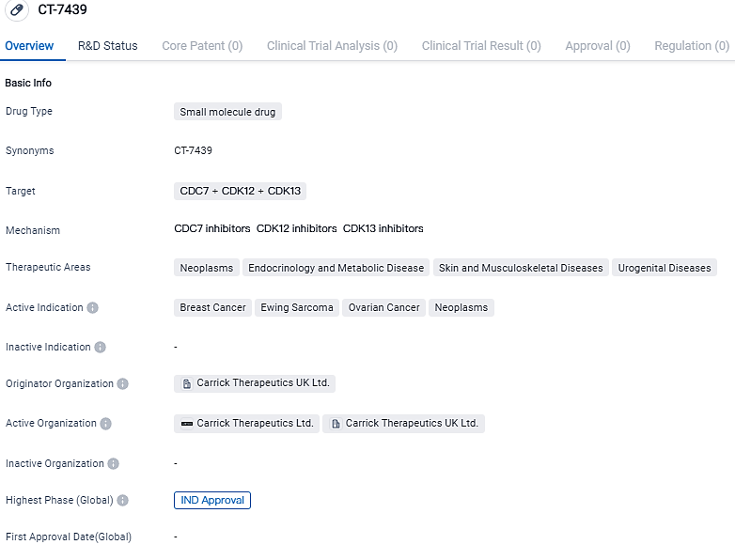Image resolution: width=735 pixels, height=560 pixels.
Task: Click the info icon next to Inactive Indication
Action: coord(101,348)
